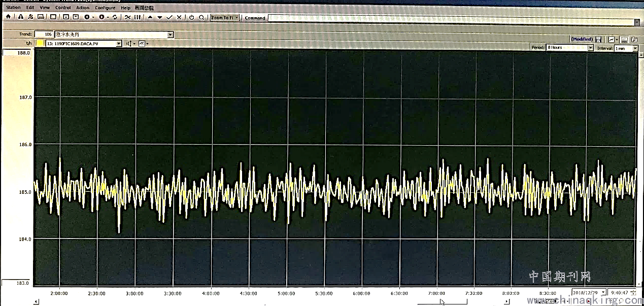Image resolution: width=644 pixels, height=306 pixels.
Task: Open the Group display icon
Action: (x=137, y=17)
